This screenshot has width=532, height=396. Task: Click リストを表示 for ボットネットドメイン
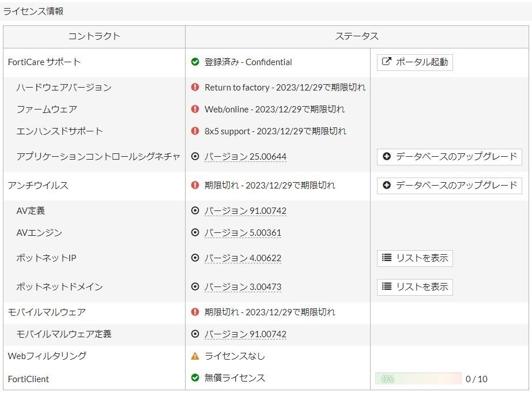click(x=414, y=287)
